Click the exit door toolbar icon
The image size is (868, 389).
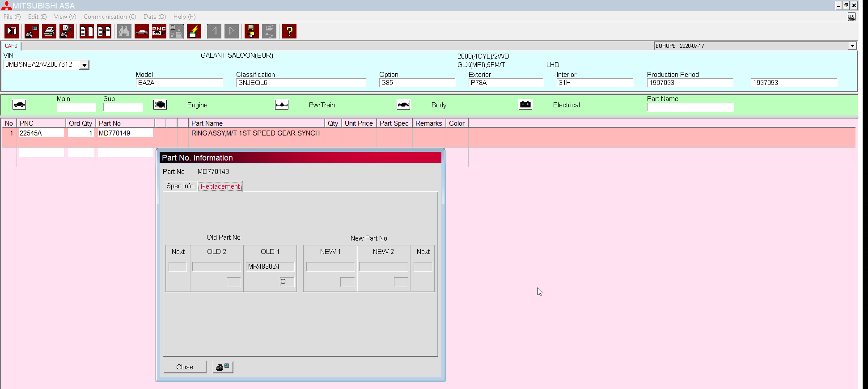point(12,31)
